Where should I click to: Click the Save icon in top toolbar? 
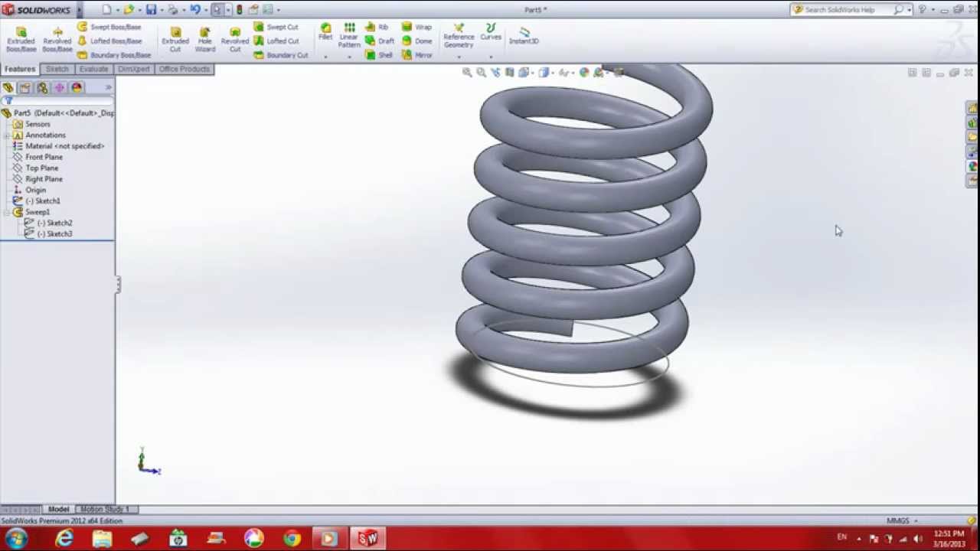[x=151, y=10]
